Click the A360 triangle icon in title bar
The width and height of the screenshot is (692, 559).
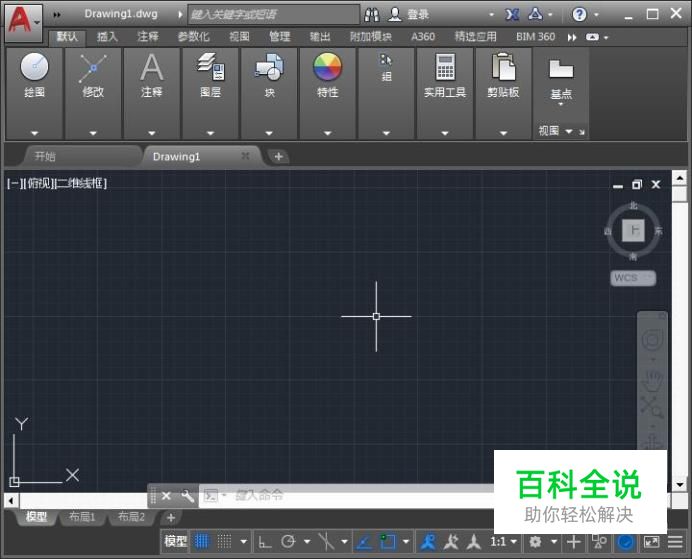click(x=535, y=15)
